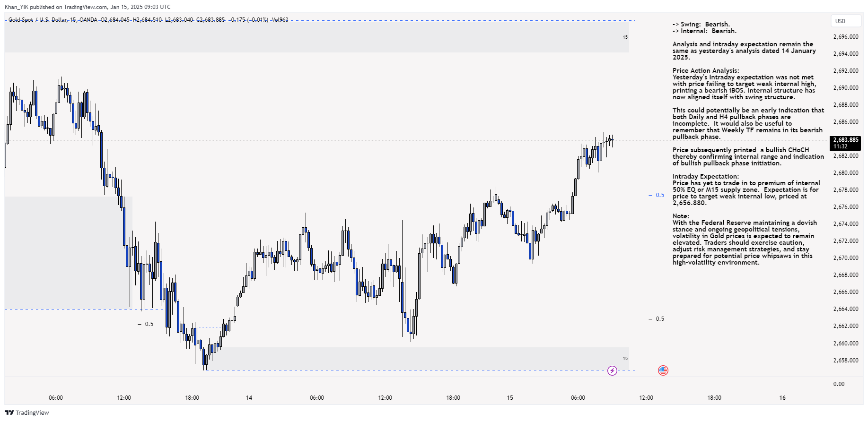
Task: Open the USD currency selector
Action: pyautogui.click(x=846, y=21)
